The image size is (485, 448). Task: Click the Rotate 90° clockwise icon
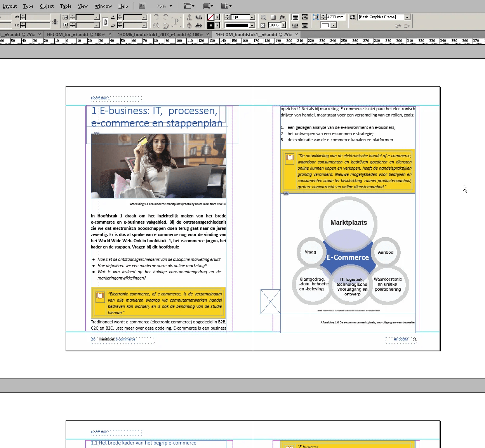pyautogui.click(x=156, y=17)
